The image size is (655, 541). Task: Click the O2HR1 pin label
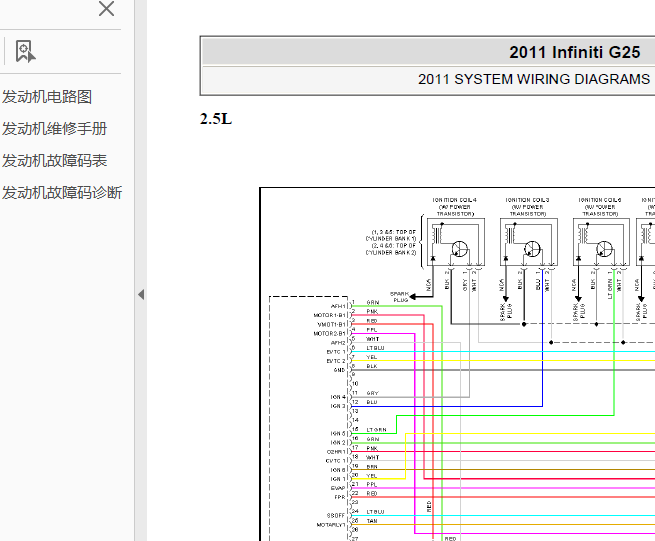tap(336, 452)
